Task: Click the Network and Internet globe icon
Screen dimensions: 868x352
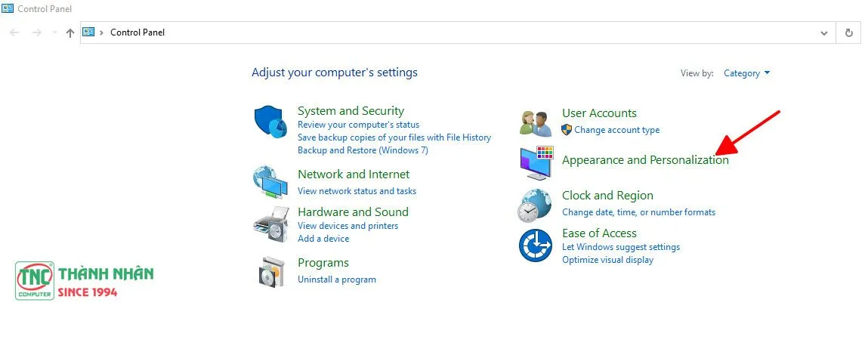Action: pos(270,181)
